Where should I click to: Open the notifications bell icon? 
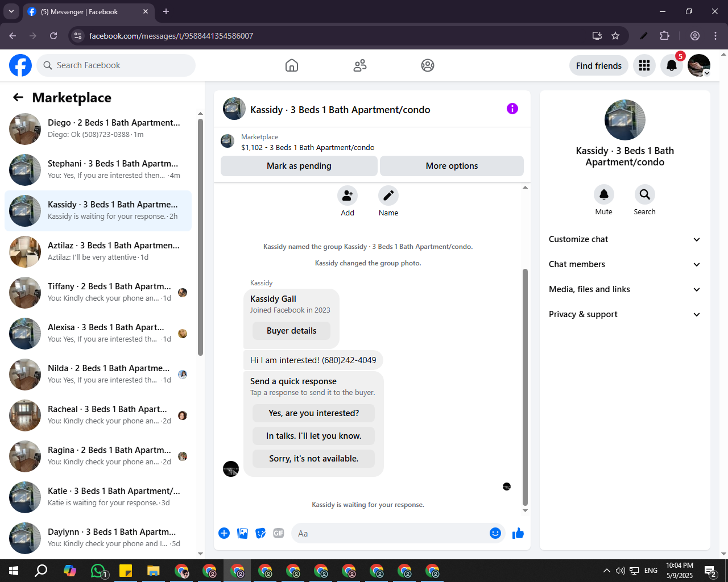(x=672, y=65)
